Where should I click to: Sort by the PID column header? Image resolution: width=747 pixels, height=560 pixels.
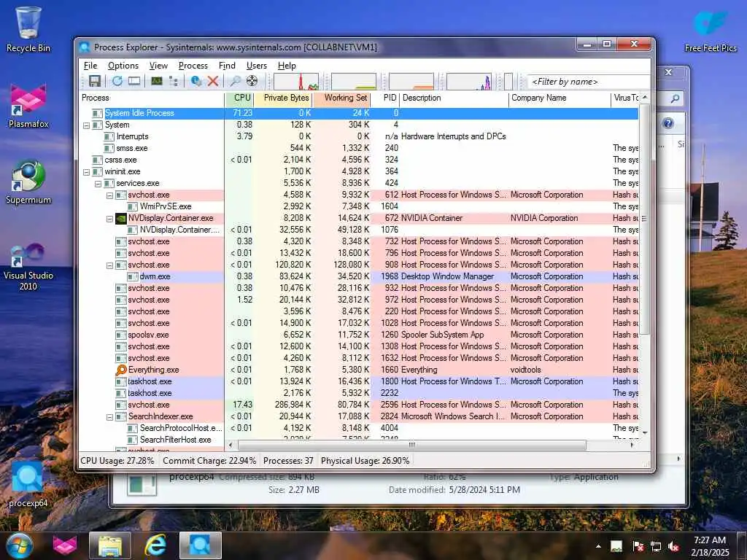[385, 98]
